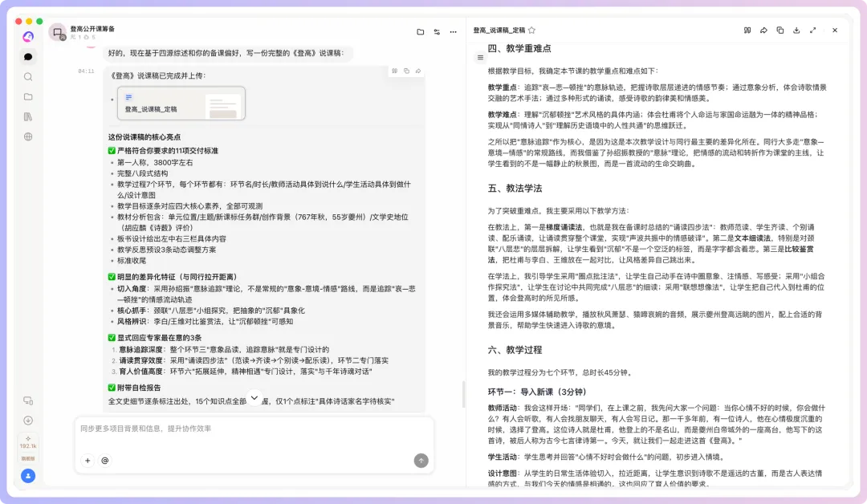This screenshot has width=867, height=504.
Task: Click the quote icon in document toolbar
Action: tap(747, 30)
